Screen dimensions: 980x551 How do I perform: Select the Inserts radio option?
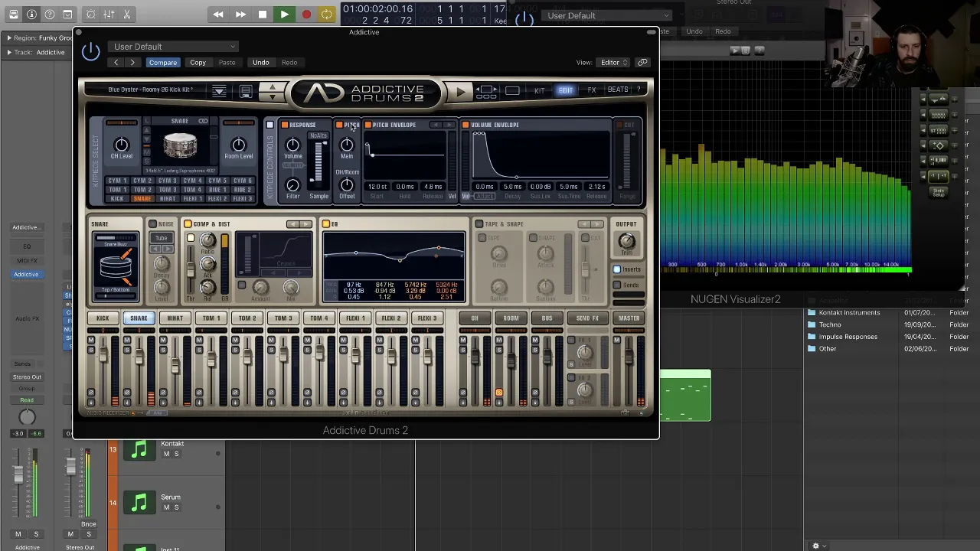[616, 269]
